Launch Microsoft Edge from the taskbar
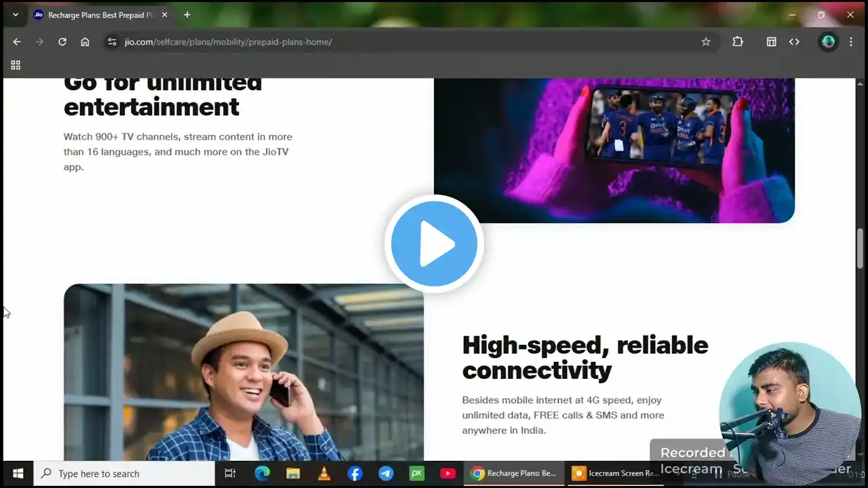The width and height of the screenshot is (868, 488). (262, 473)
